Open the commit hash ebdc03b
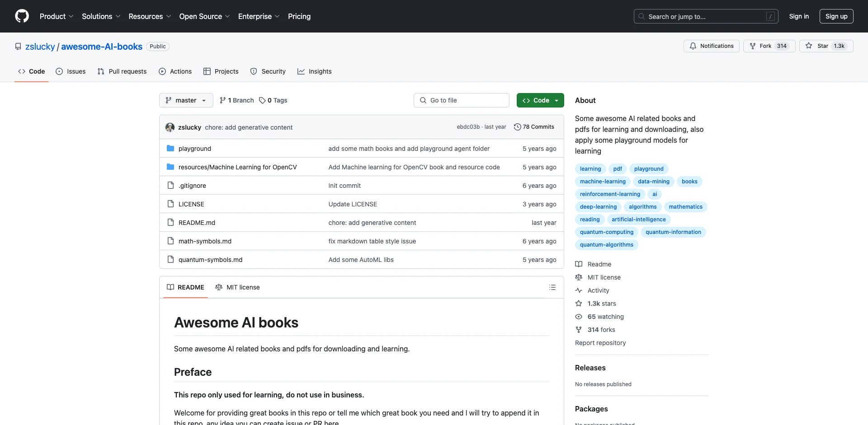This screenshot has height=425, width=868. 468,127
